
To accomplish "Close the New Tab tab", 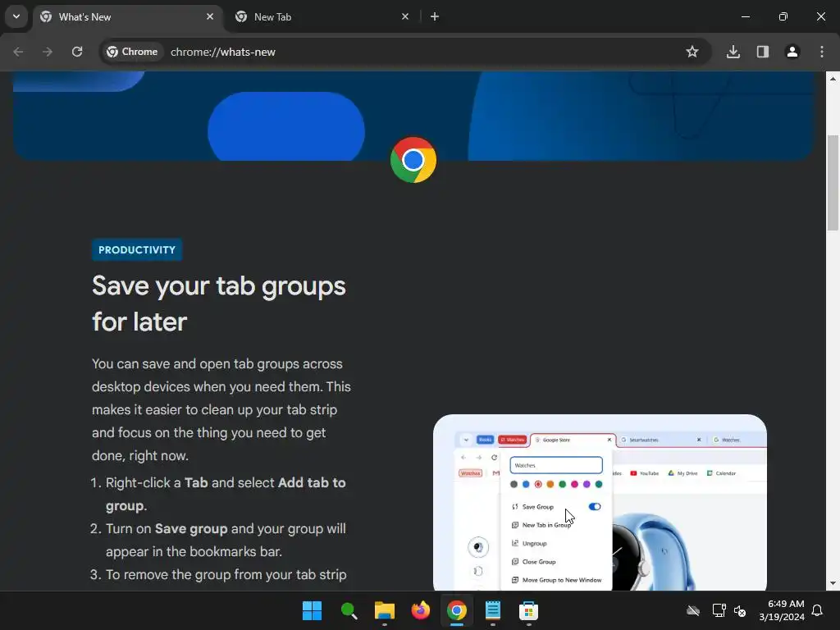I will click(405, 16).
